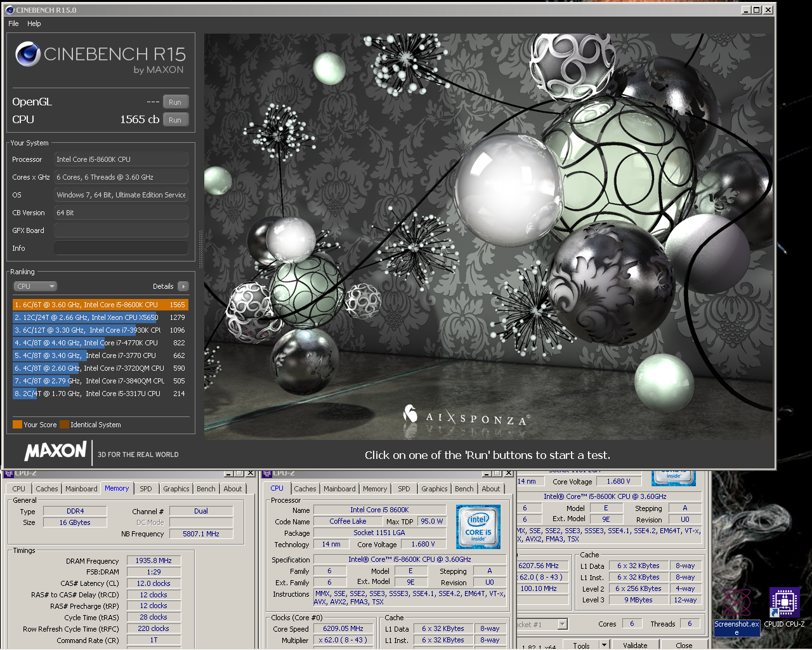Open the Graphics tab in the middle CPU-Z window
The width and height of the screenshot is (812, 650).
(435, 489)
